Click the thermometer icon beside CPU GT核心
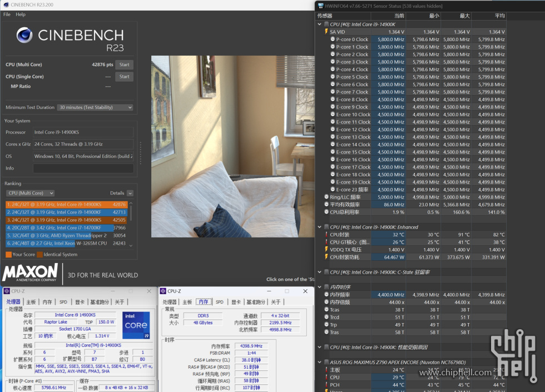 click(x=326, y=242)
